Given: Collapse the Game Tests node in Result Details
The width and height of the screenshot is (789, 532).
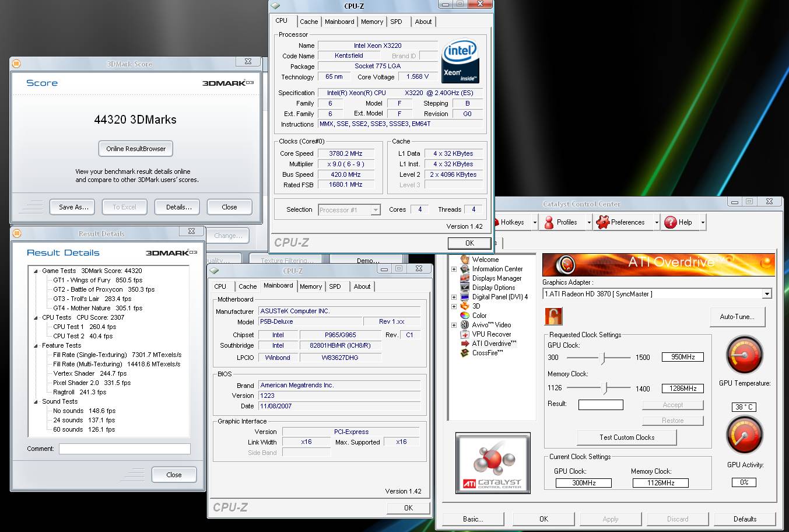Looking at the screenshot, I should pos(36,271).
